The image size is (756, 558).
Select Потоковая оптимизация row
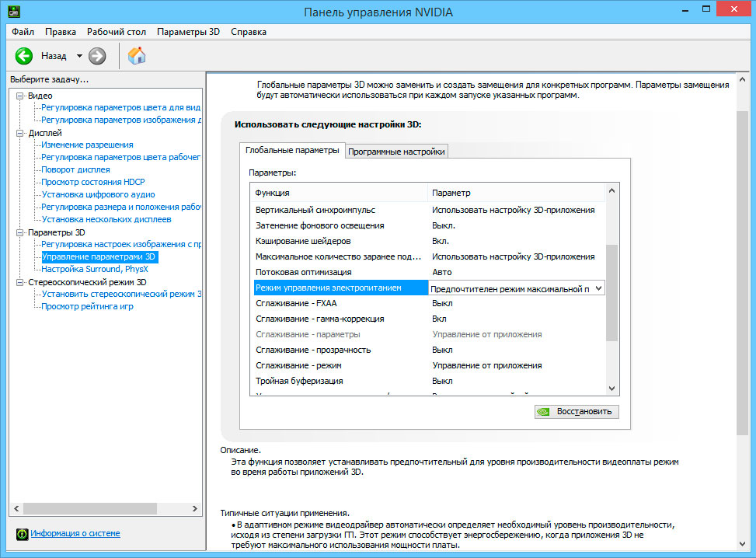coord(427,272)
